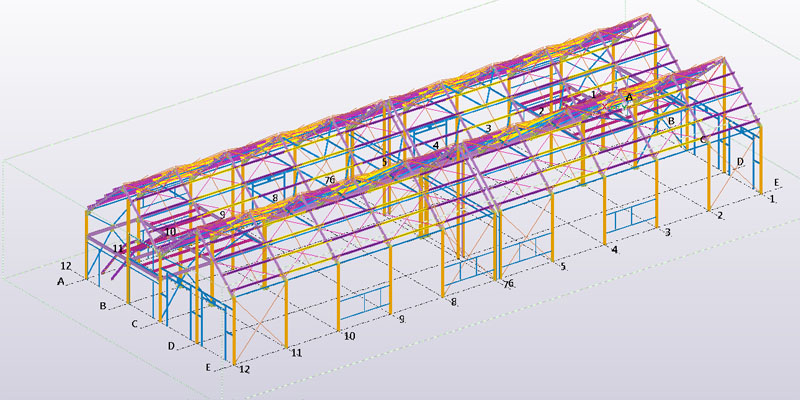Pick grid label C at left gable end
This screenshot has width=800, height=400.
tap(134, 324)
